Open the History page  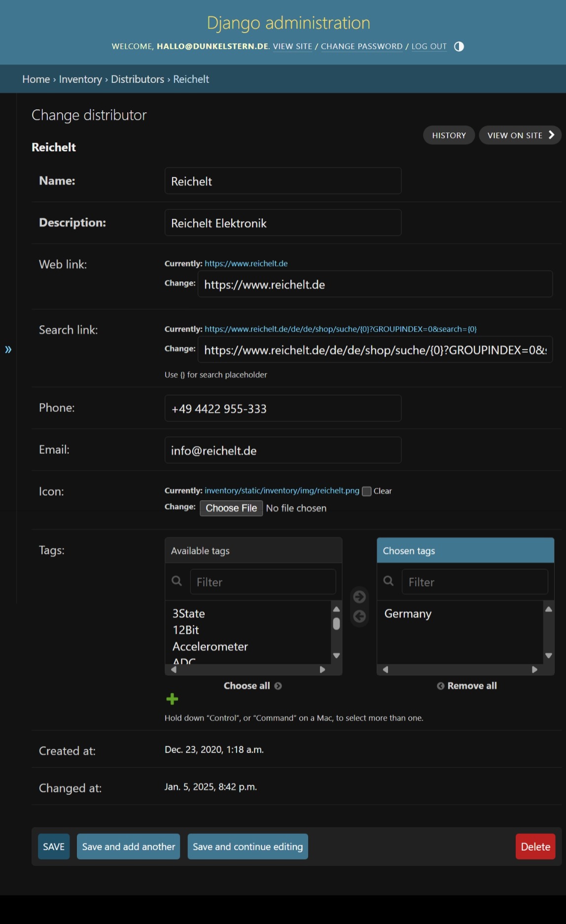[449, 135]
